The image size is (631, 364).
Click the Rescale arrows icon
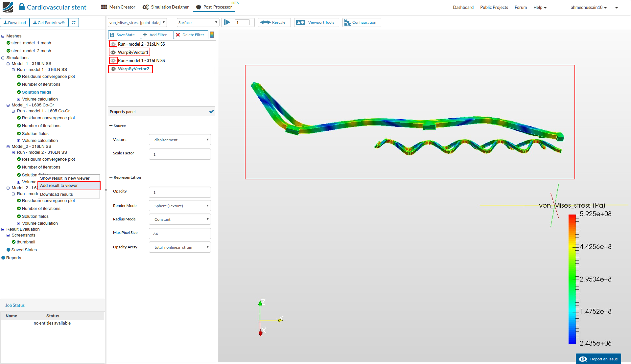(x=265, y=22)
